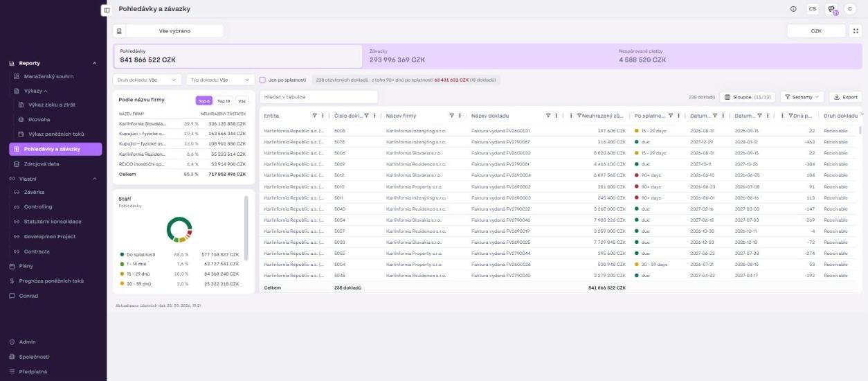Select the Top 10 toggle
Viewport: 868px width, 381px height.
(224, 101)
